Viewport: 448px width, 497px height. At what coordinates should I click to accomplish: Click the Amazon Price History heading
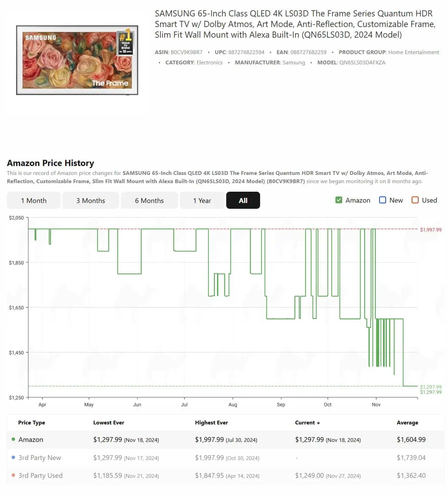pyautogui.click(x=51, y=163)
